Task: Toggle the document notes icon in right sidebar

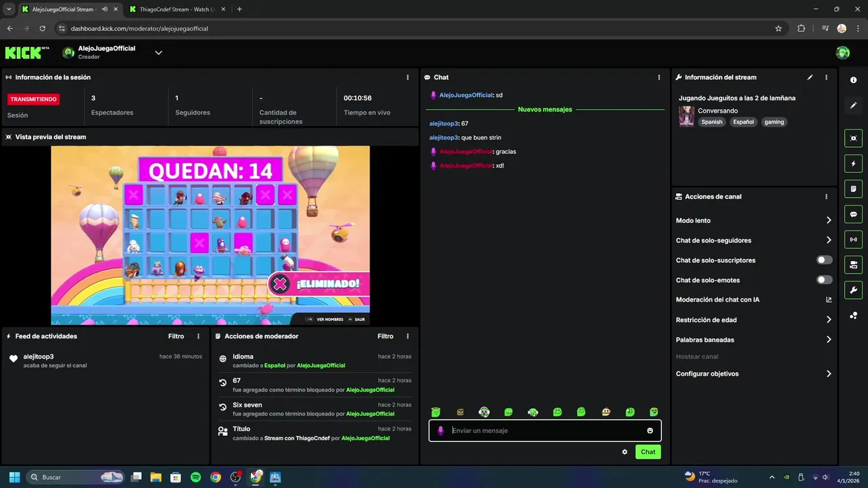Action: point(853,188)
